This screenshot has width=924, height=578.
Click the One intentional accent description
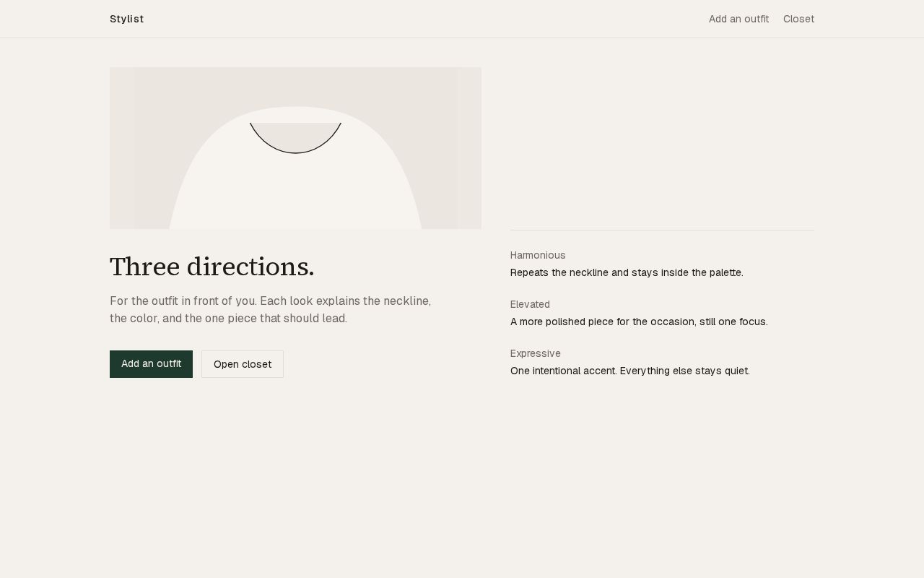tap(630, 371)
